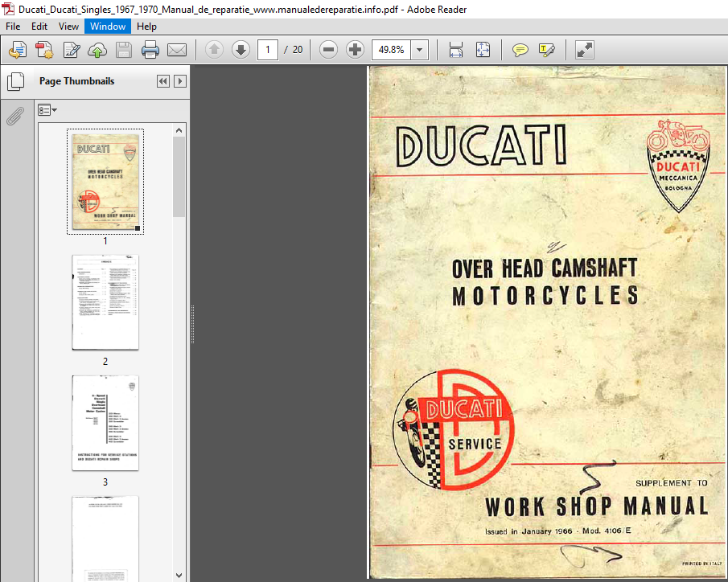The height and width of the screenshot is (582, 728).
Task: Click the zoom percentage field 49.8%
Action: (x=391, y=50)
